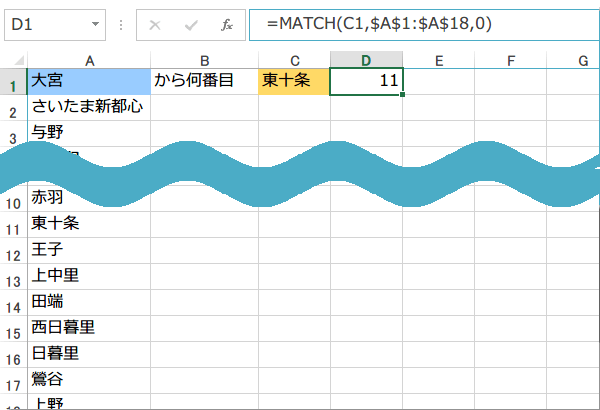The image size is (600, 410).
Task: Select column G header
Action: pos(573,60)
